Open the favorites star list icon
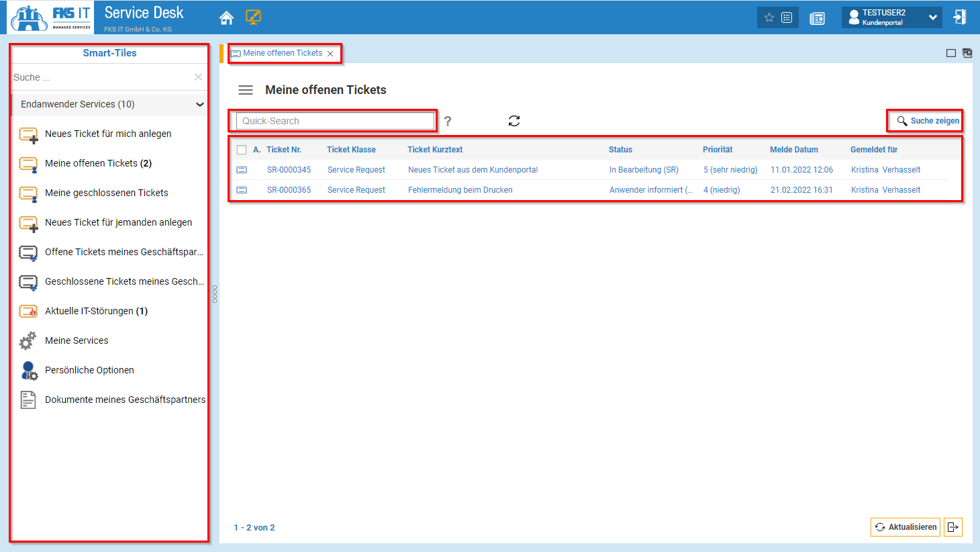Image resolution: width=980 pixels, height=552 pixels. [777, 17]
